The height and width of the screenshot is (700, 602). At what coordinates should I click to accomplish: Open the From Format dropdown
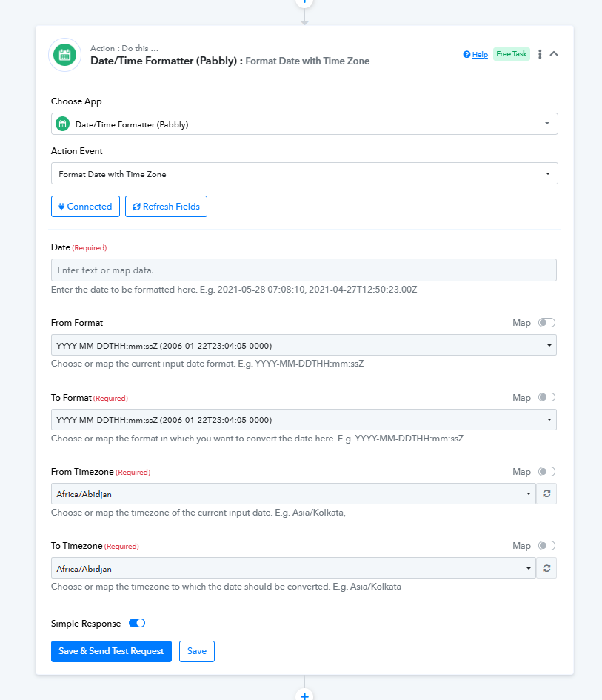304,345
